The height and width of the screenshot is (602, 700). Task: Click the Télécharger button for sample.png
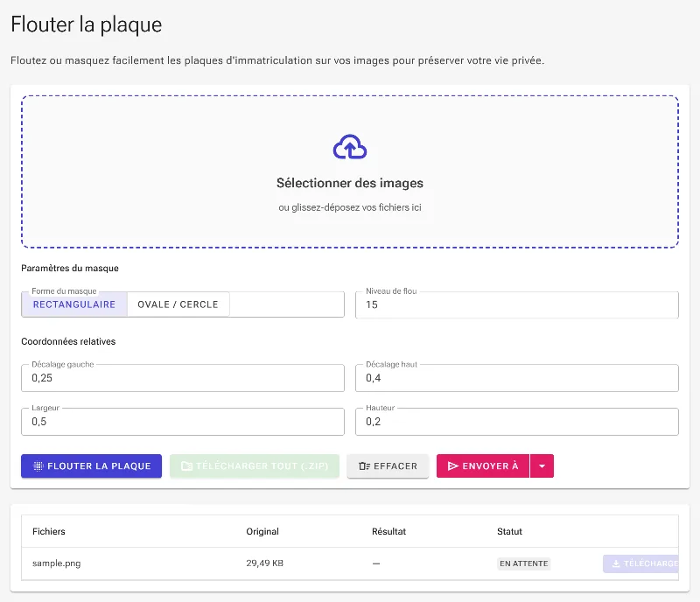coord(640,564)
